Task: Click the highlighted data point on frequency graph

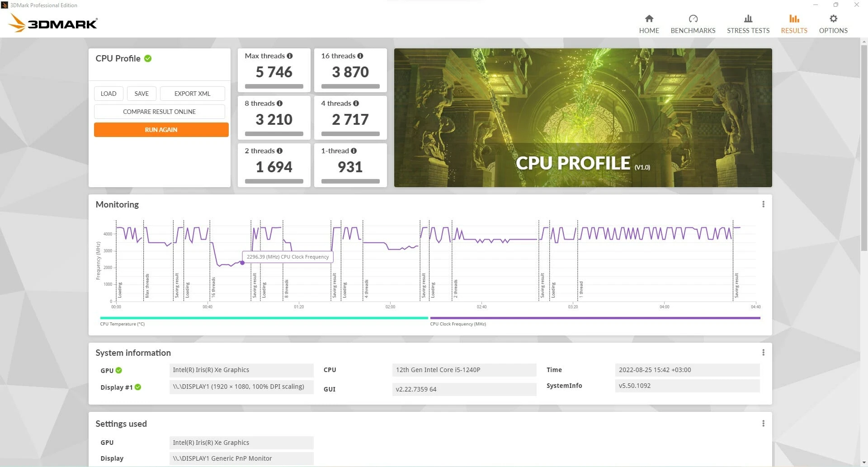Action: coord(242,263)
